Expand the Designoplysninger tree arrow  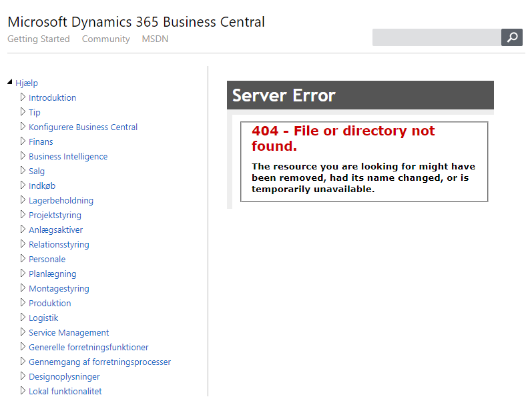[x=23, y=376]
